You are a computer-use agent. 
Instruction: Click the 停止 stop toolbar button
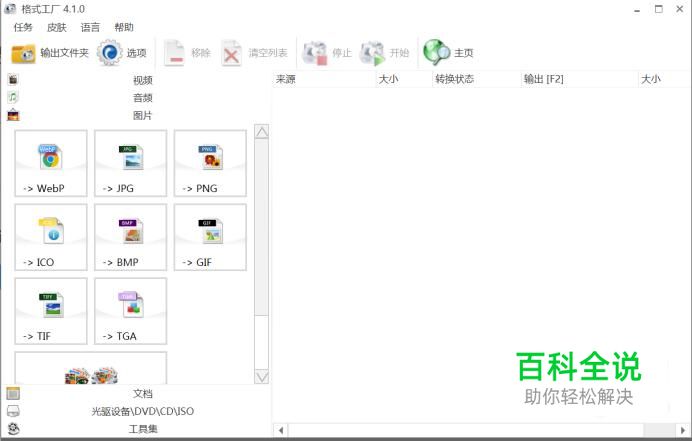(327, 53)
